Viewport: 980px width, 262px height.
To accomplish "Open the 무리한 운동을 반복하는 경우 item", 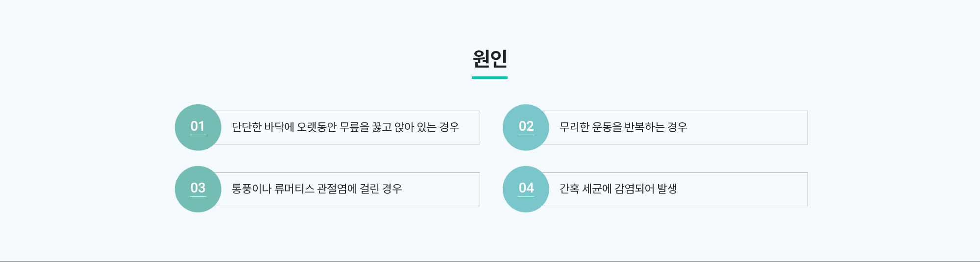I will (x=623, y=127).
